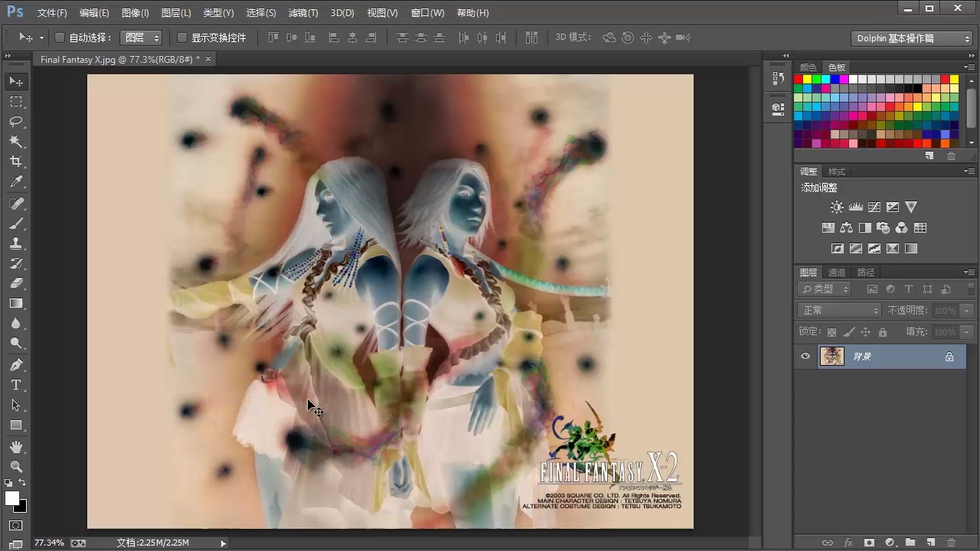Select the Rectangular Marquee tool
The image size is (980, 551).
tap(16, 102)
